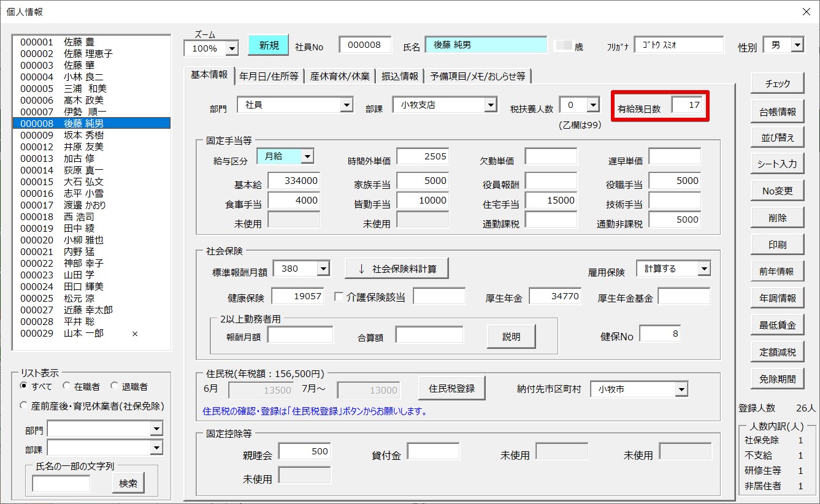820x504 pixels.
Task: Open 台帳情報 from the right panel
Action: pos(777,112)
